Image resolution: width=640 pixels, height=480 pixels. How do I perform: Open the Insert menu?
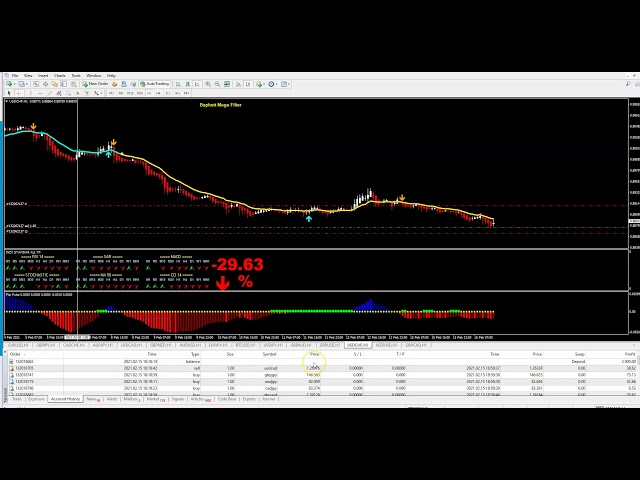[44, 75]
